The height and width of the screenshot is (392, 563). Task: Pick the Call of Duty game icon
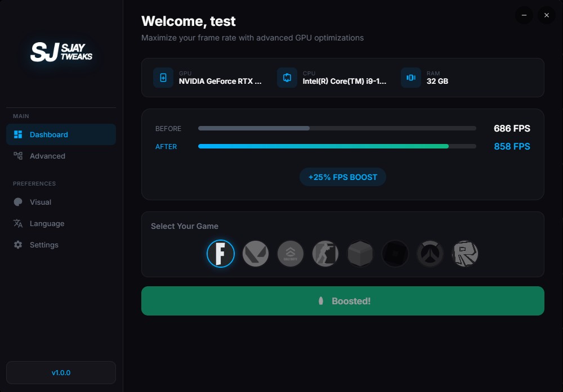coord(291,254)
